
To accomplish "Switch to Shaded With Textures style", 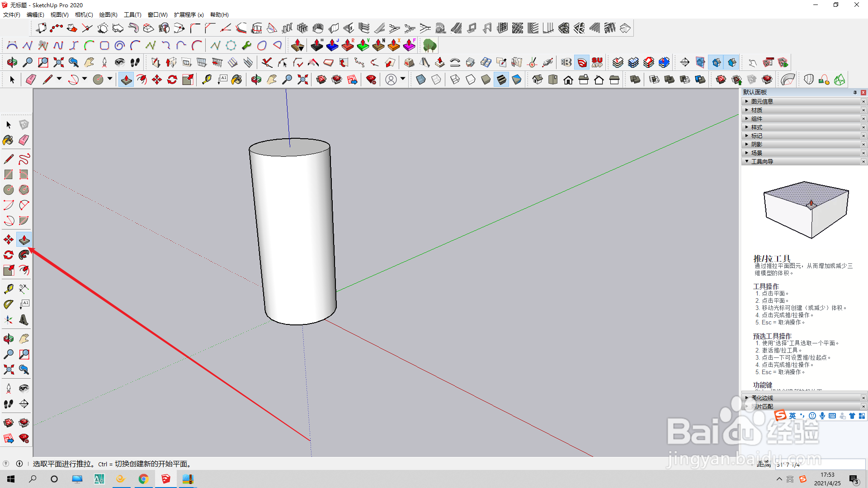I will [x=501, y=80].
